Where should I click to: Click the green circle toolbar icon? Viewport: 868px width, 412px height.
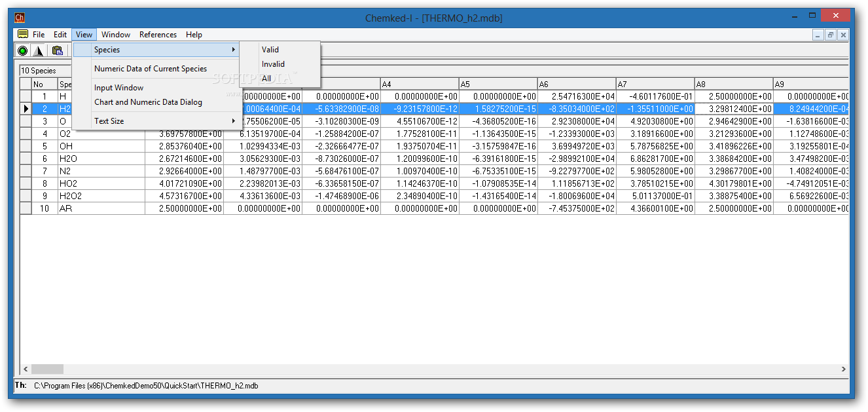tap(23, 50)
